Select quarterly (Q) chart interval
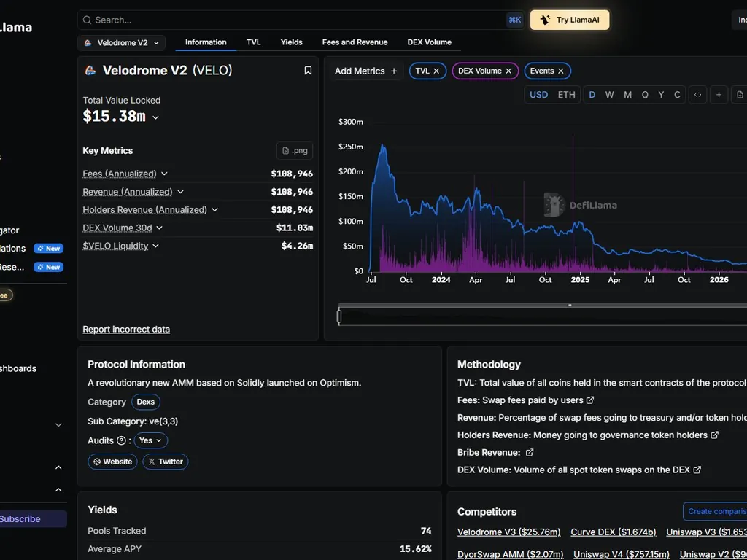This screenshot has width=747, height=560. 645,95
